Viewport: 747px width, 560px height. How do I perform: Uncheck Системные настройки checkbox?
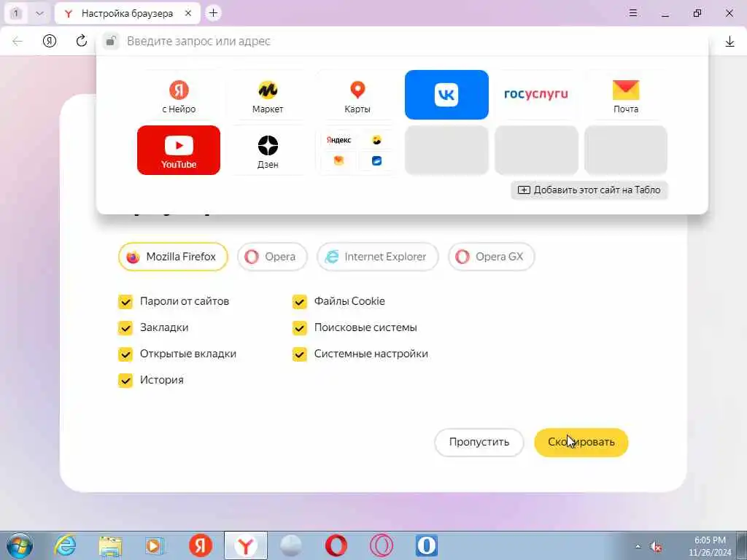point(300,354)
